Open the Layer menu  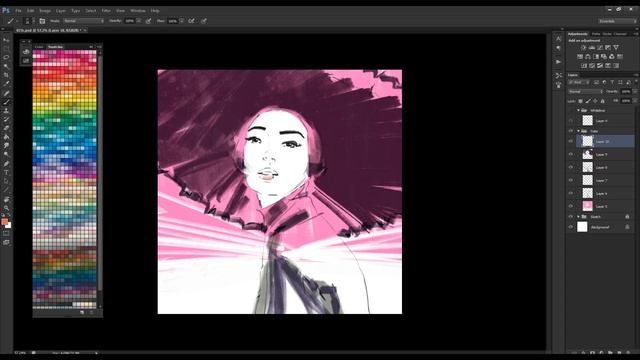tap(61, 11)
